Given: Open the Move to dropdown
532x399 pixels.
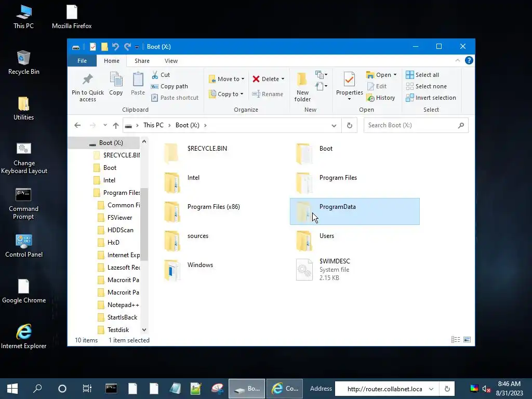Looking at the screenshot, I should (227, 79).
